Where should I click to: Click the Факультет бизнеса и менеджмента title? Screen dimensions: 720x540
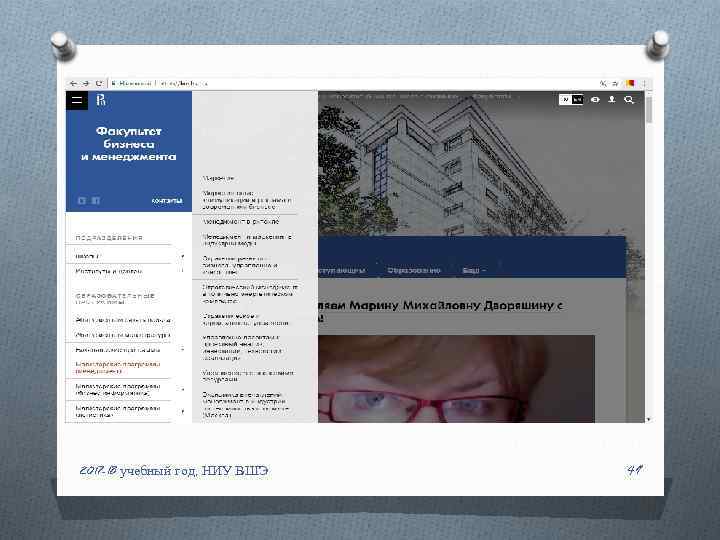tap(129, 144)
